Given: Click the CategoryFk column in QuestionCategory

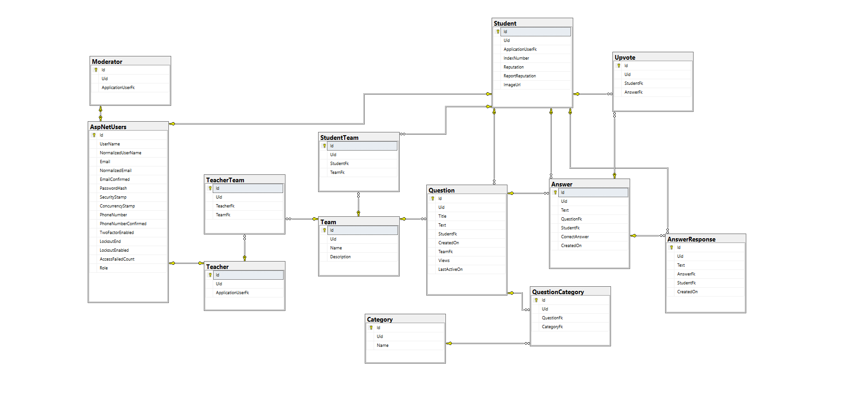Looking at the screenshot, I should 552,327.
